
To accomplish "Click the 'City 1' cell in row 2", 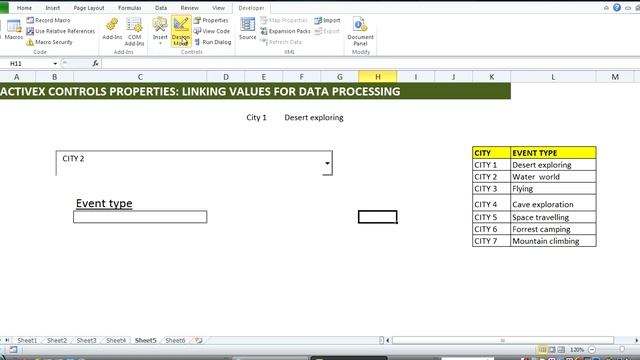I will 256,118.
